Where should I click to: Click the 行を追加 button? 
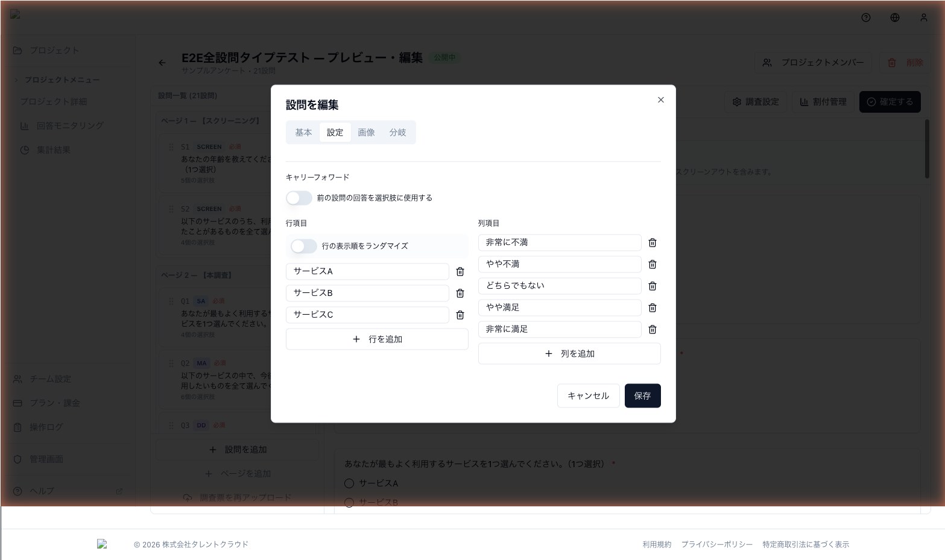pyautogui.click(x=377, y=339)
